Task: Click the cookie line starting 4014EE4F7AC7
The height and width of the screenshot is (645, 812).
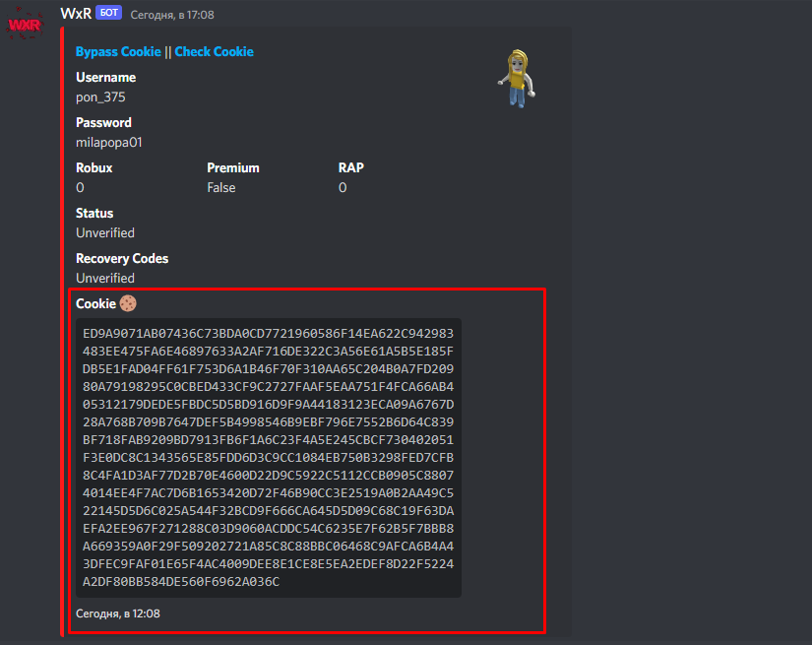Action: pyautogui.click(x=268, y=493)
